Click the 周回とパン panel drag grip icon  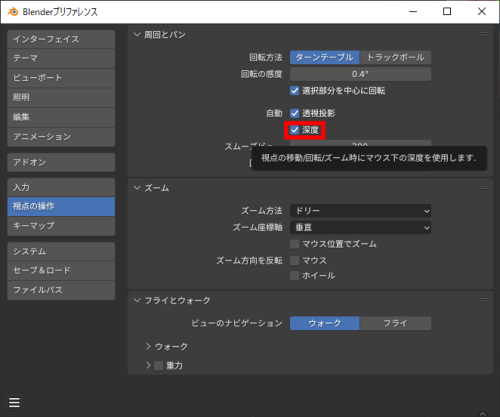484,34
